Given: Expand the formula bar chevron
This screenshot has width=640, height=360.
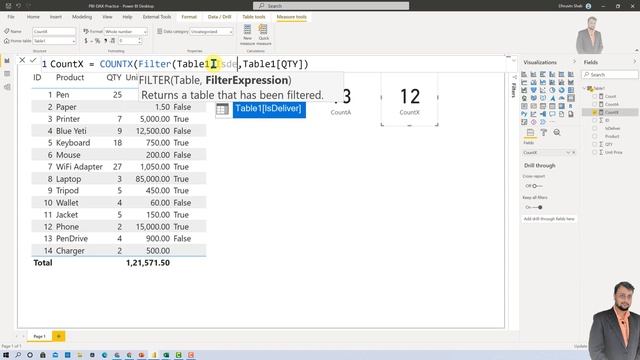Looking at the screenshot, I should 513,61.
